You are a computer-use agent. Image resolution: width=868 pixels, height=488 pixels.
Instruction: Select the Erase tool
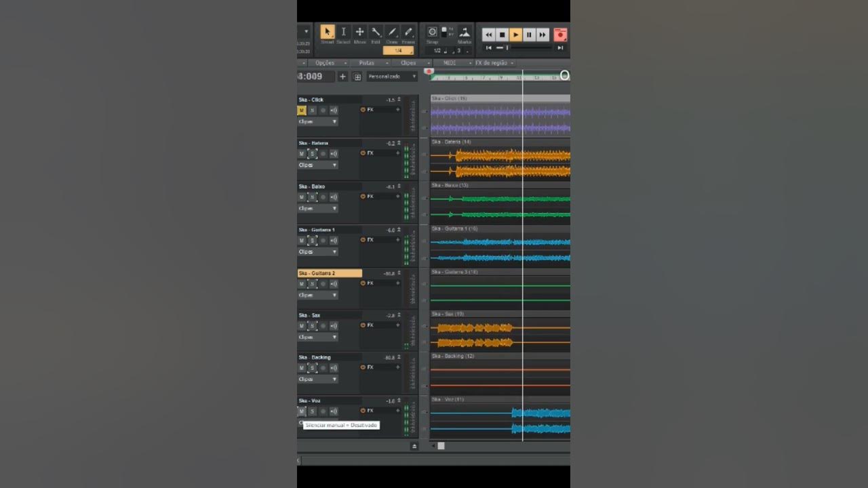[x=408, y=32]
